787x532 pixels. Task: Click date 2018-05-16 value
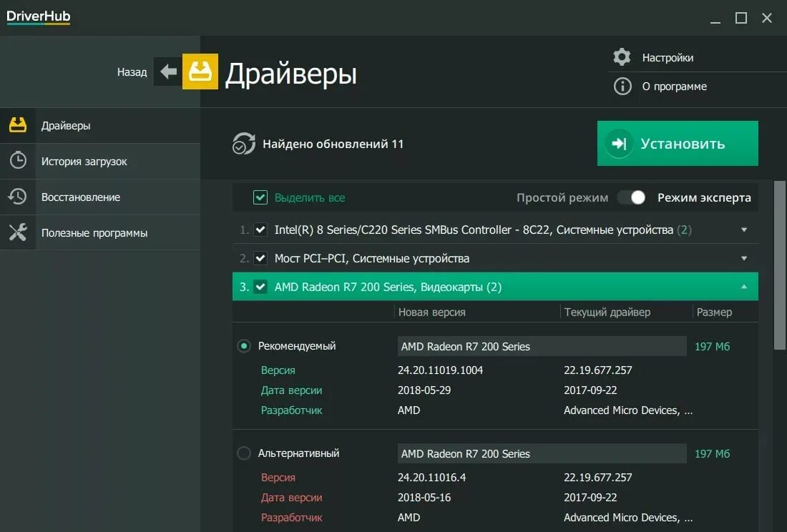pos(424,498)
